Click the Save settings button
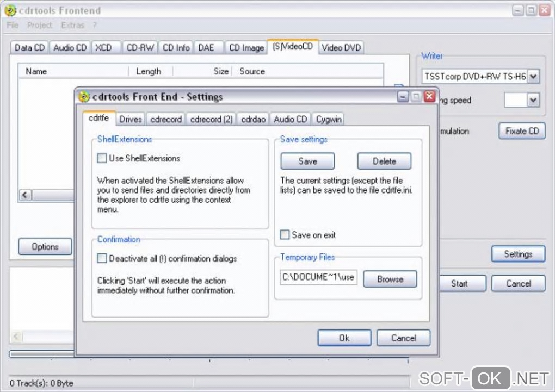555x392 pixels. pos(307,161)
